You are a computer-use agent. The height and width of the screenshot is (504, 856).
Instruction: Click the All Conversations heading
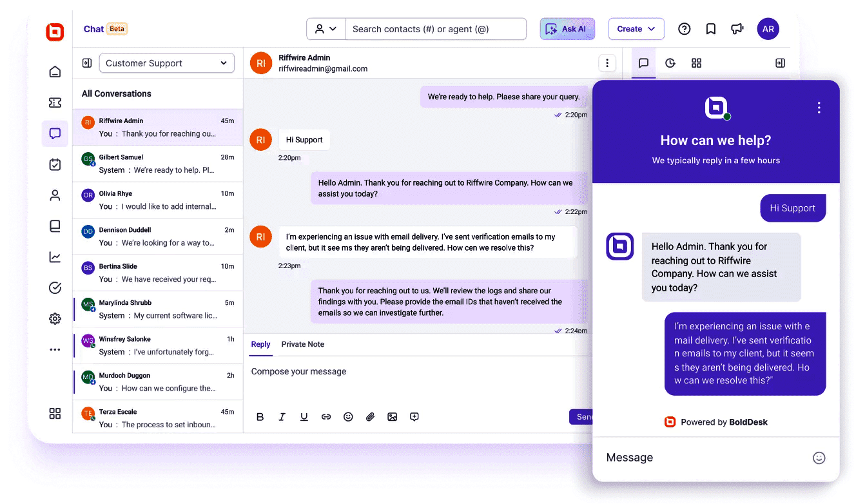(117, 93)
